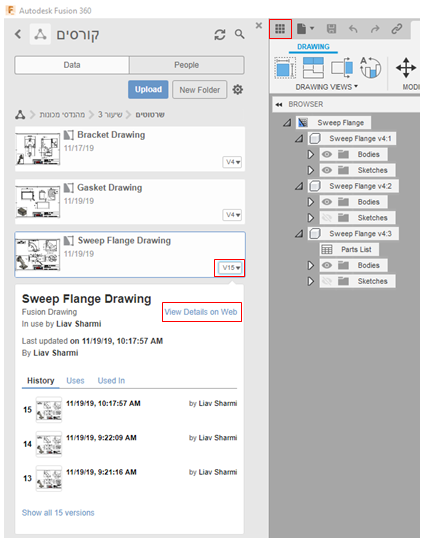Refresh the data panel

tap(220, 34)
